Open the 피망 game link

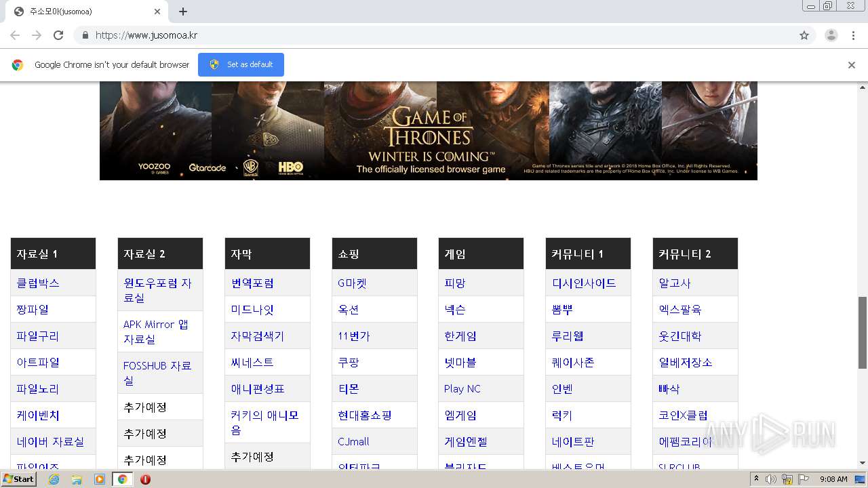[x=455, y=283]
